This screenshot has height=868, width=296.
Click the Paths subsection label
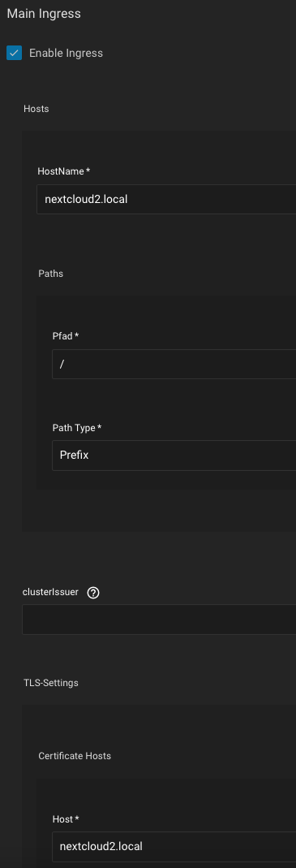[51, 274]
